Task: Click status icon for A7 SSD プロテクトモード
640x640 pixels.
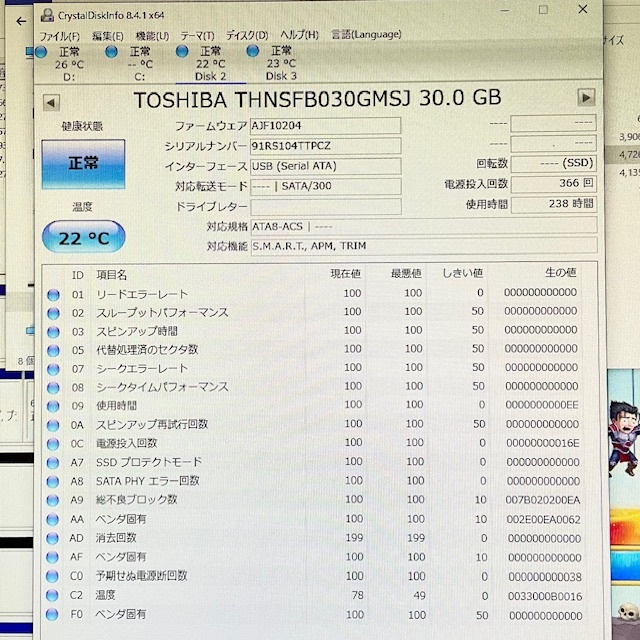Action: [53, 463]
